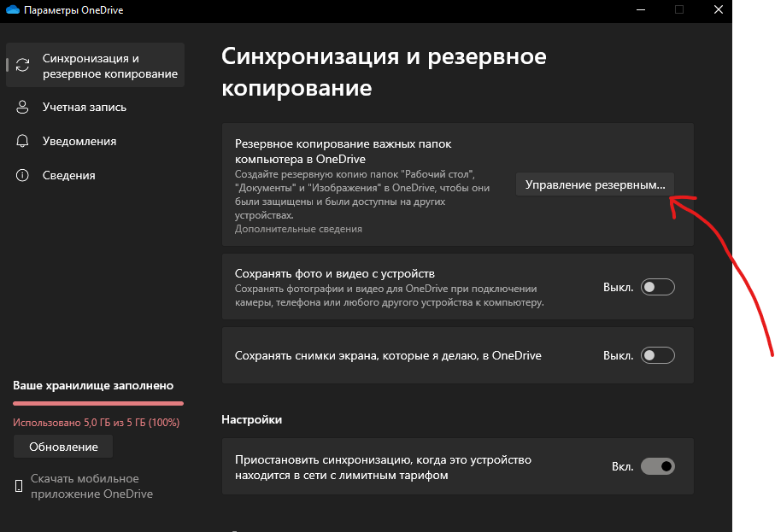This screenshot has width=775, height=532.
Task: Click the full storage usage bar
Action: coord(98,404)
